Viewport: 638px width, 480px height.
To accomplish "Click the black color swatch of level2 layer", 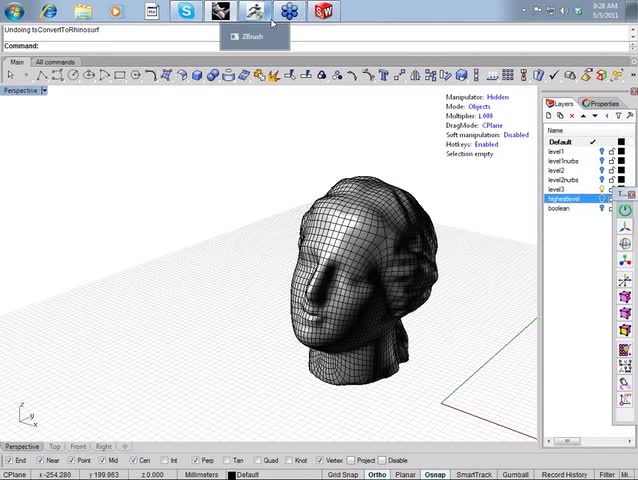I will pos(621,170).
